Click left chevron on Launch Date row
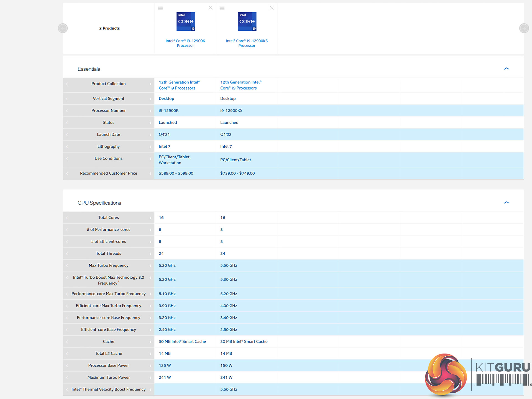Screen dimensions: 532x399 pyautogui.click(x=67, y=134)
